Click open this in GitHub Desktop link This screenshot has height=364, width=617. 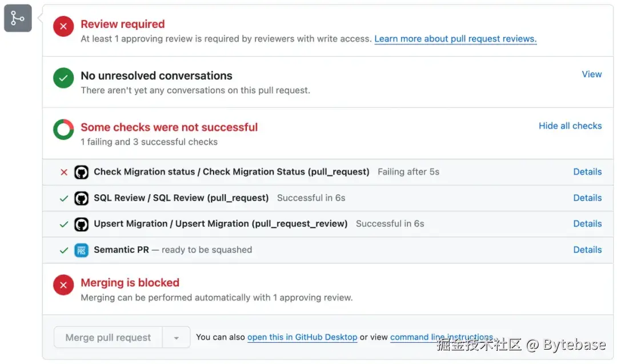[302, 337]
